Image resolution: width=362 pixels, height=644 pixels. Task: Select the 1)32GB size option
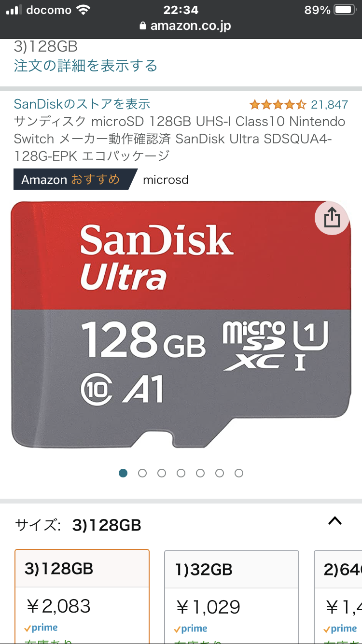[232, 597]
